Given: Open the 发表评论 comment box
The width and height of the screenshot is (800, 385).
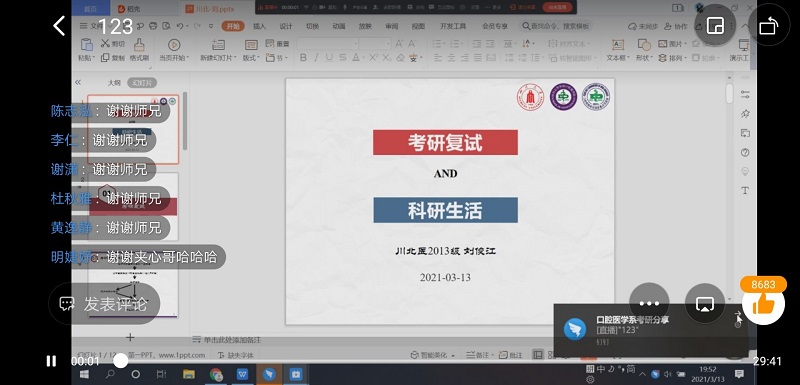Looking at the screenshot, I should point(105,304).
